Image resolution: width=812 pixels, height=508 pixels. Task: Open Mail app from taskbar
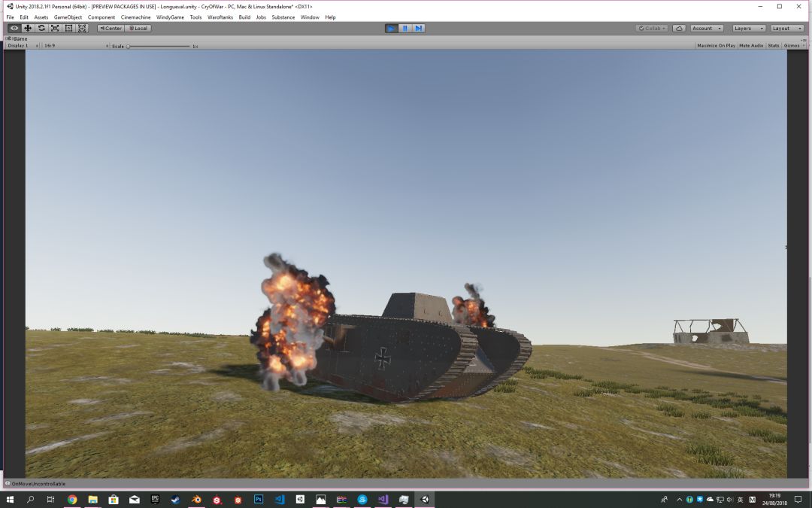(x=134, y=500)
